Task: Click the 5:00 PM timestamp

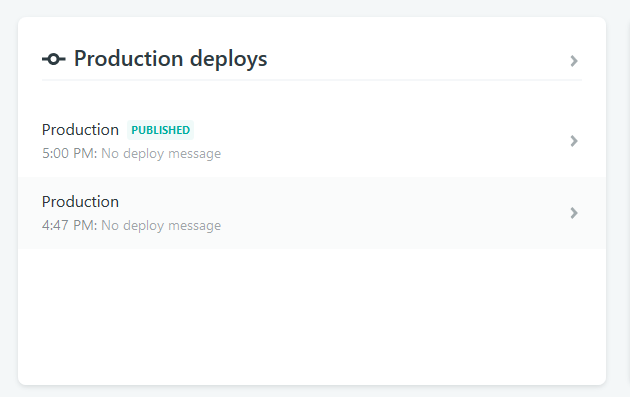Action: click(70, 153)
